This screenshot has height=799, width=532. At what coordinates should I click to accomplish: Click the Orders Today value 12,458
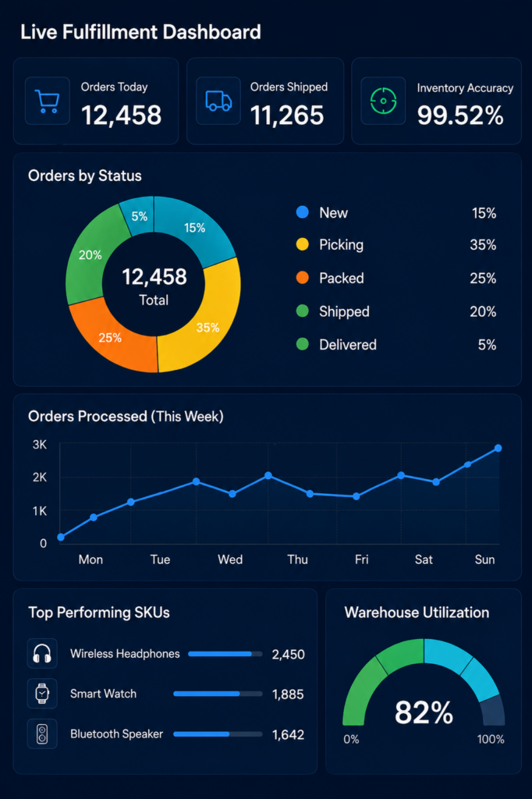pyautogui.click(x=121, y=115)
